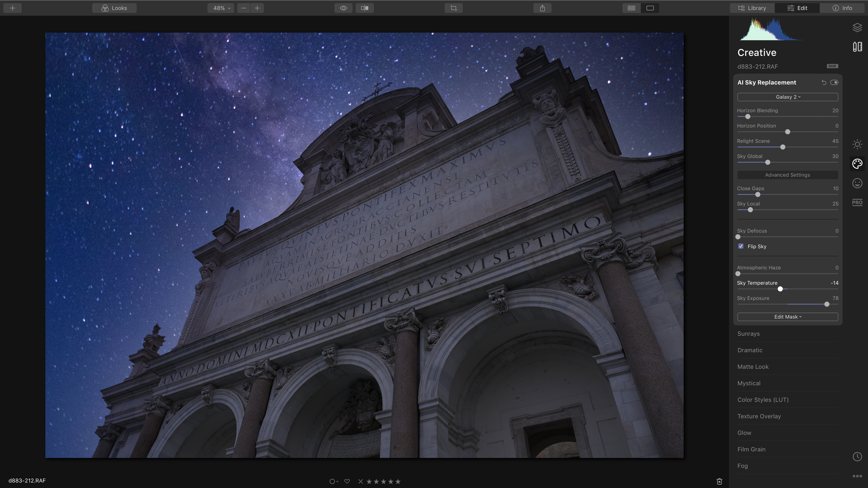868x488 pixels.
Task: Click the RAW badge
Action: (832, 66)
